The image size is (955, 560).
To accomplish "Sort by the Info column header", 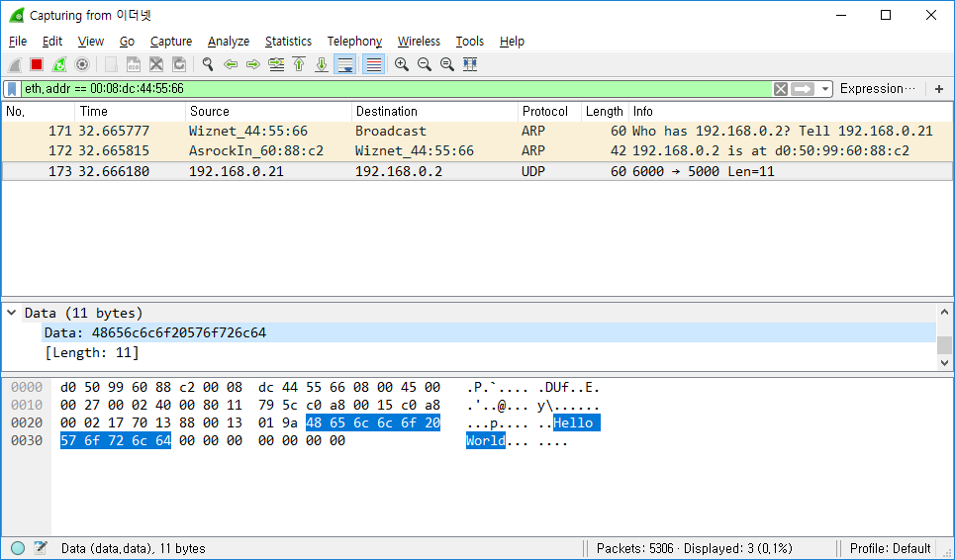I will coord(790,112).
